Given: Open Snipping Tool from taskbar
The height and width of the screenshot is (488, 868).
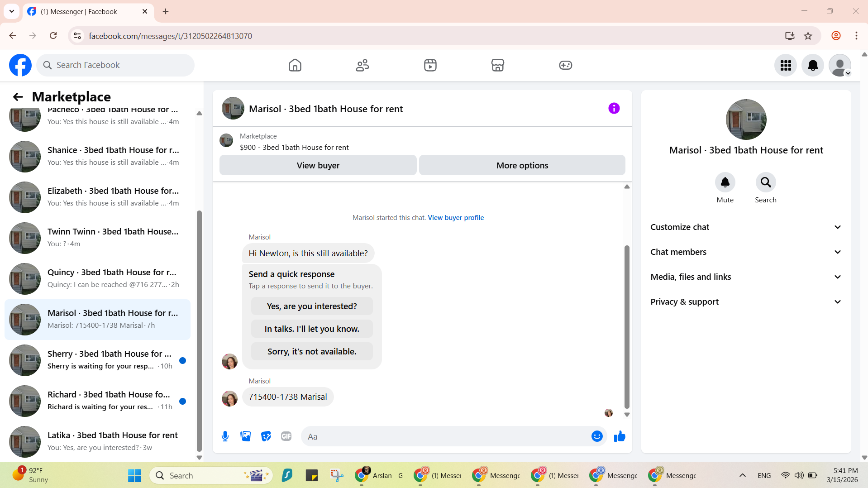Looking at the screenshot, I should 337,476.
